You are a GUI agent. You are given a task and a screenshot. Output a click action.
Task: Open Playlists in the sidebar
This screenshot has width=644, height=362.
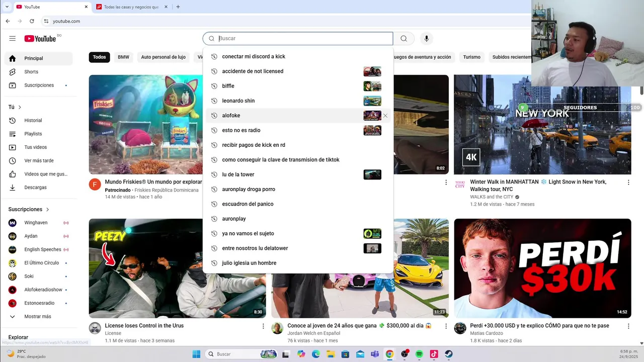tap(38, 134)
